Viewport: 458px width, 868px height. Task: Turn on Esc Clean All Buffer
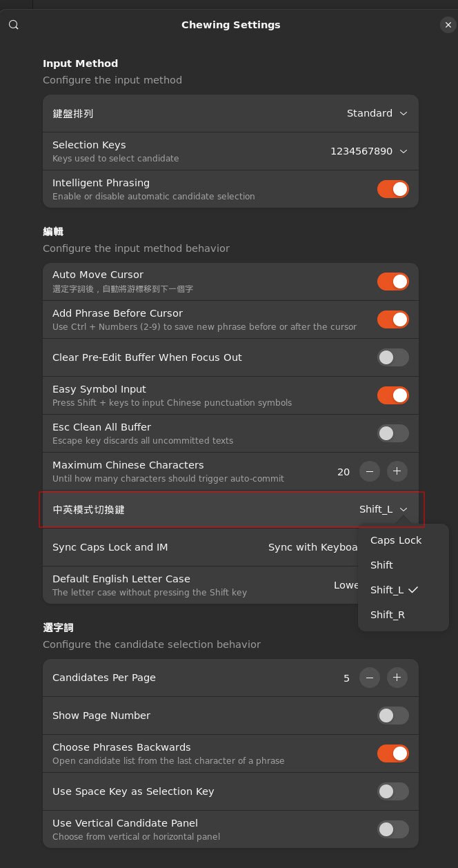point(392,433)
